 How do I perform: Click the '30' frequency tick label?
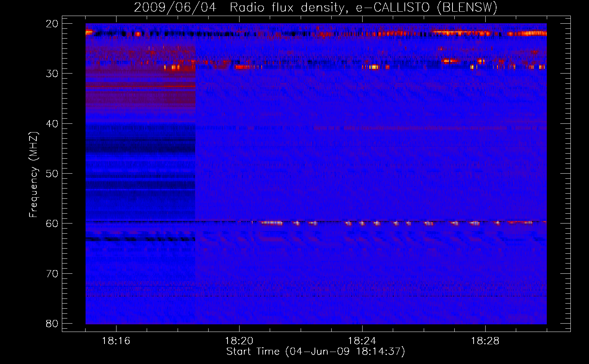pyautogui.click(x=52, y=74)
